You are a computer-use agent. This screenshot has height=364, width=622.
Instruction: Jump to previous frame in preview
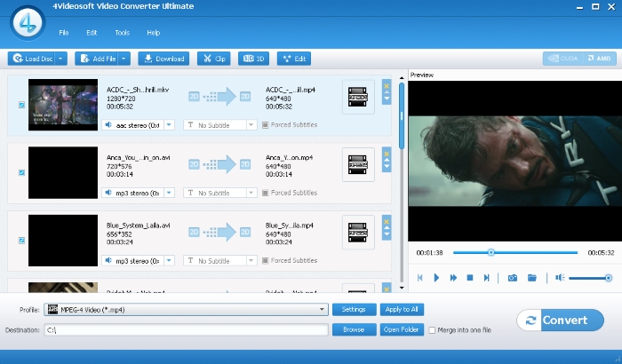419,278
